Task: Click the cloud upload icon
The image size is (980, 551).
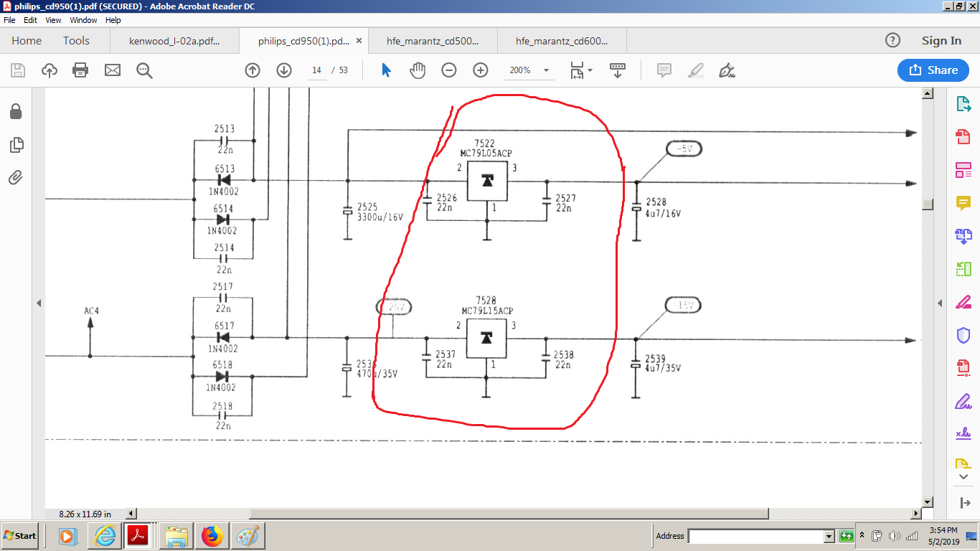Action: pos(50,70)
